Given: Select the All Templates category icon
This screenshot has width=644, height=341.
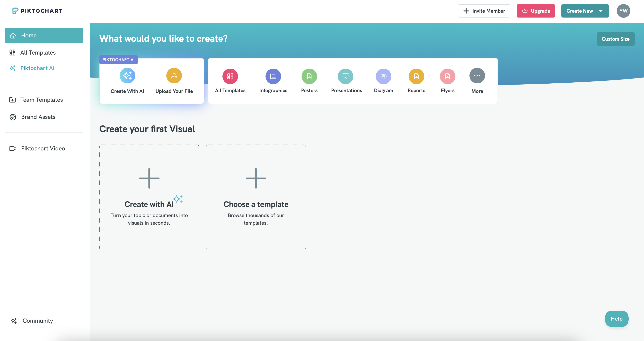Looking at the screenshot, I should click(x=230, y=76).
